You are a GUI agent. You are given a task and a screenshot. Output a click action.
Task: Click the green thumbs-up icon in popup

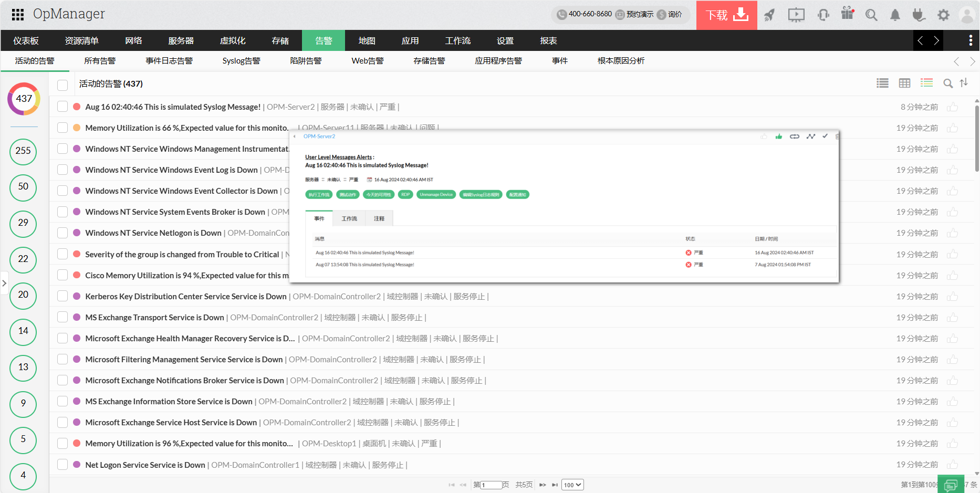(779, 137)
